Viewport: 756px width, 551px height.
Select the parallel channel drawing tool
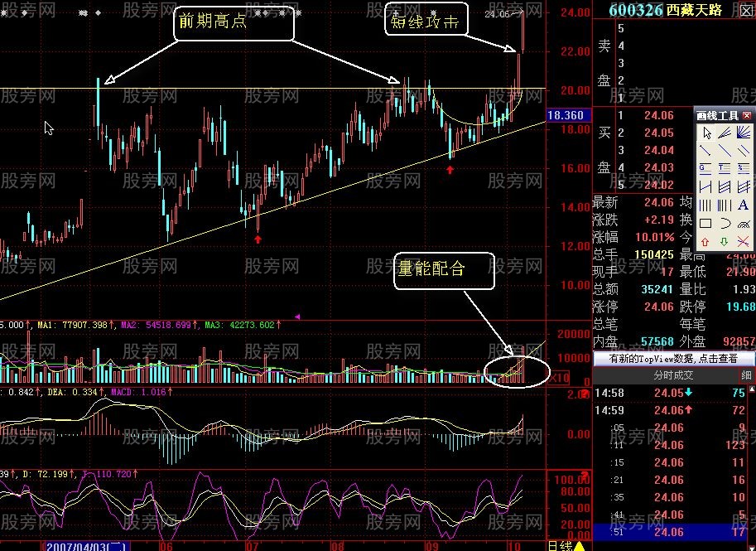click(723, 186)
